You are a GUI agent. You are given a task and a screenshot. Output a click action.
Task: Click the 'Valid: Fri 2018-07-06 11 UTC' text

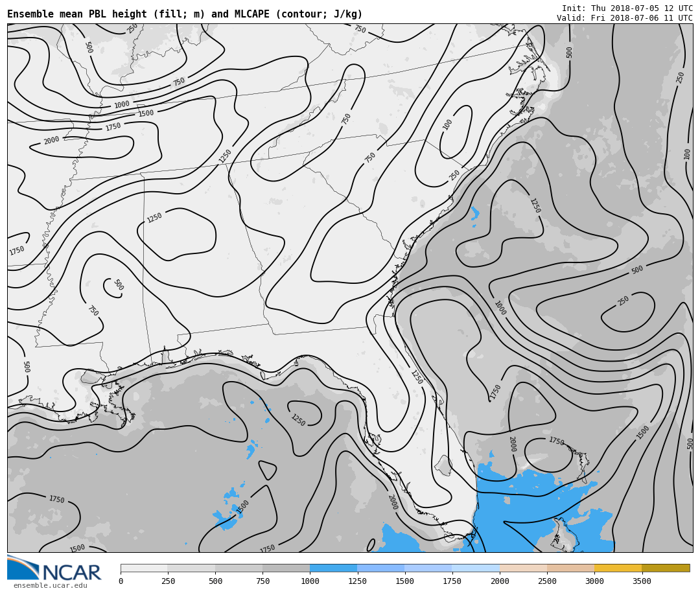click(x=624, y=18)
